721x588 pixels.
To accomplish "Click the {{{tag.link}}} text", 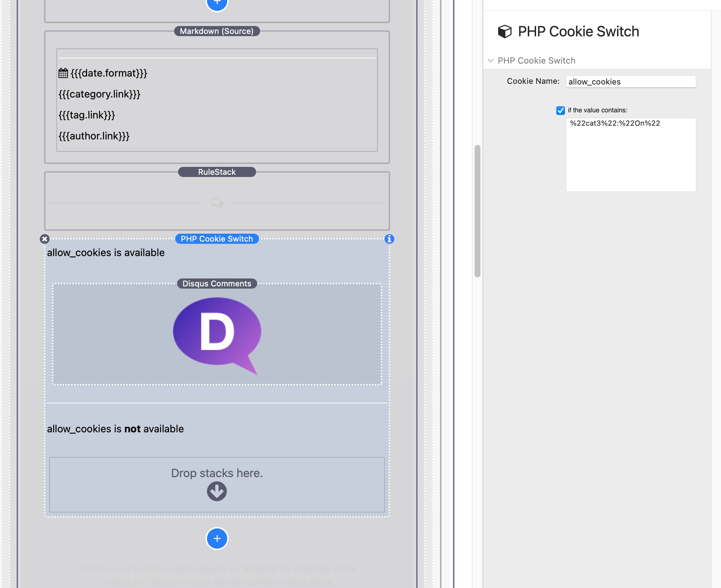I will (87, 115).
